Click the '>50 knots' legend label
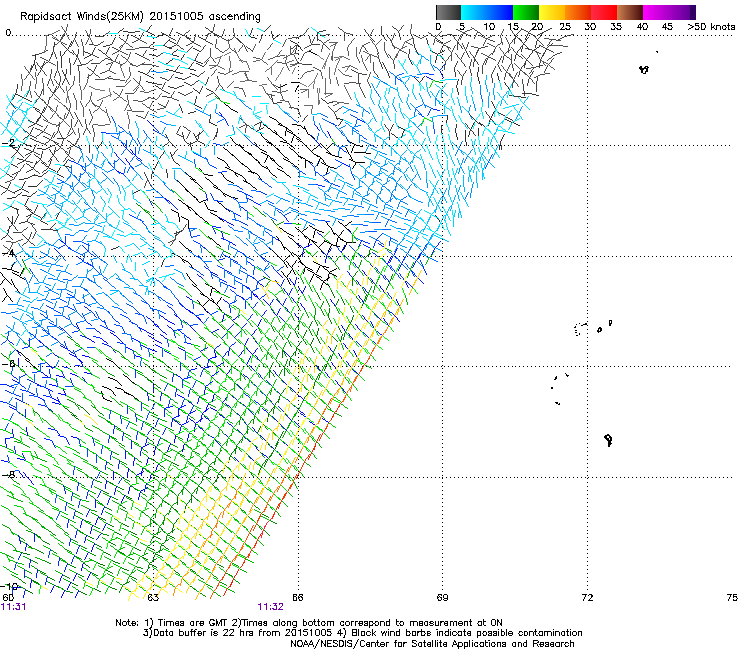The height and width of the screenshot is (650, 740). (711, 27)
